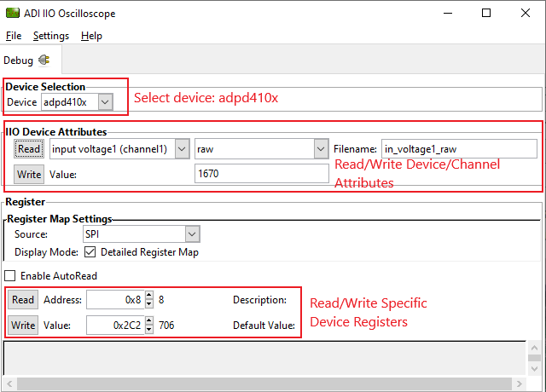Viewport: 546px width, 392px height.
Task: Increase register Value with up arrow
Action: tap(149, 320)
